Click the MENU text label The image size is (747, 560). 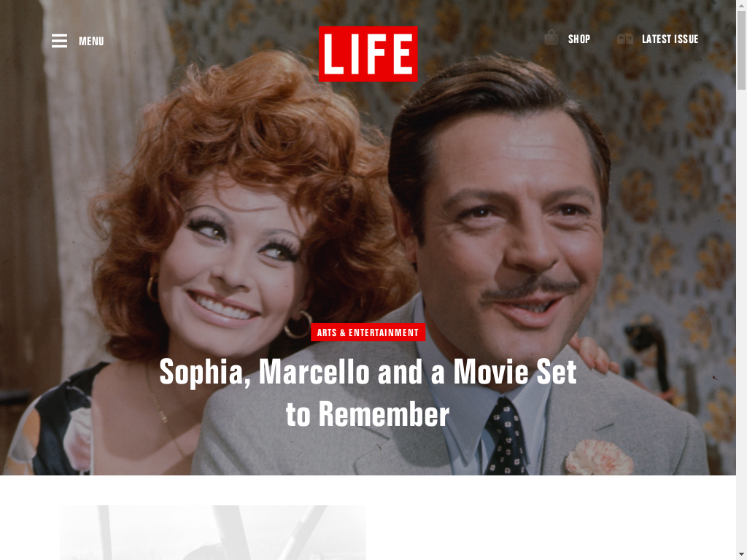pyautogui.click(x=91, y=42)
